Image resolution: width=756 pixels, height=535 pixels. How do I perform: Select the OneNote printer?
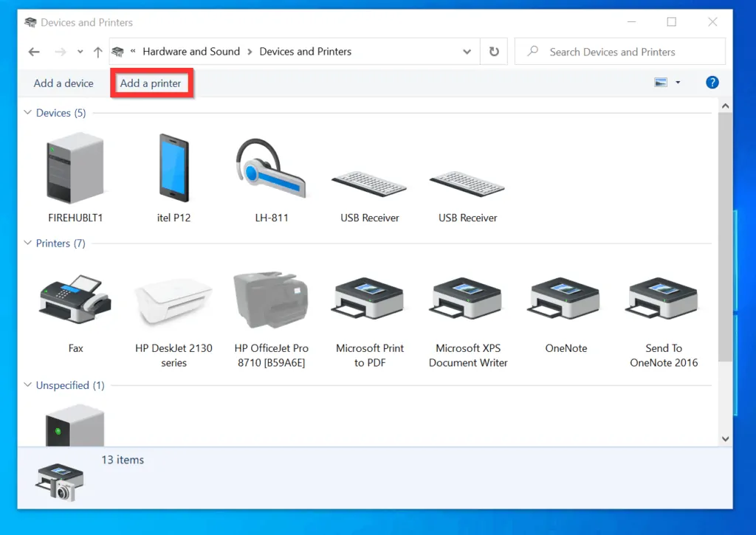564,299
